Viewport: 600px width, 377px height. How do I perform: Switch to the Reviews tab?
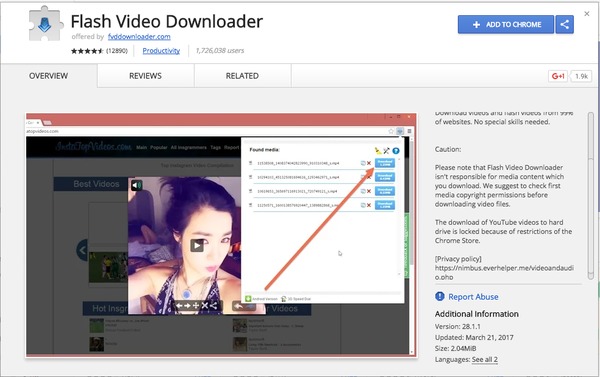click(x=145, y=76)
